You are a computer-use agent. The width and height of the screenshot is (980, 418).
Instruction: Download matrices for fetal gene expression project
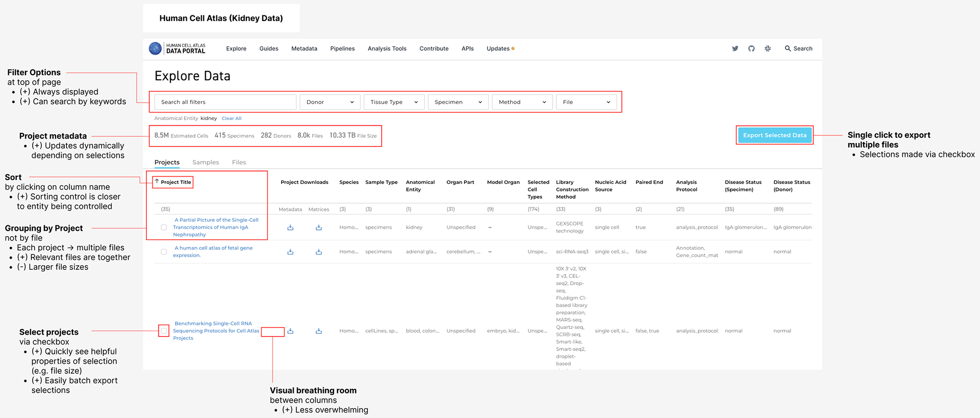[x=318, y=251]
